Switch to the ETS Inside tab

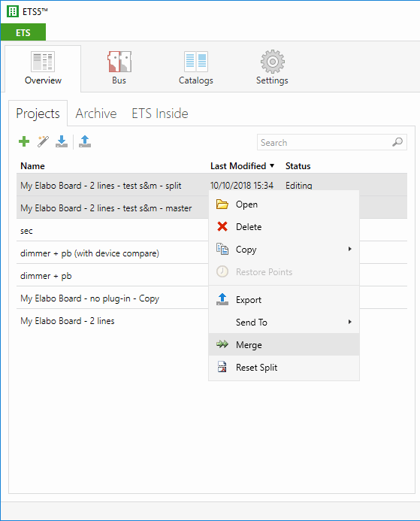[160, 114]
